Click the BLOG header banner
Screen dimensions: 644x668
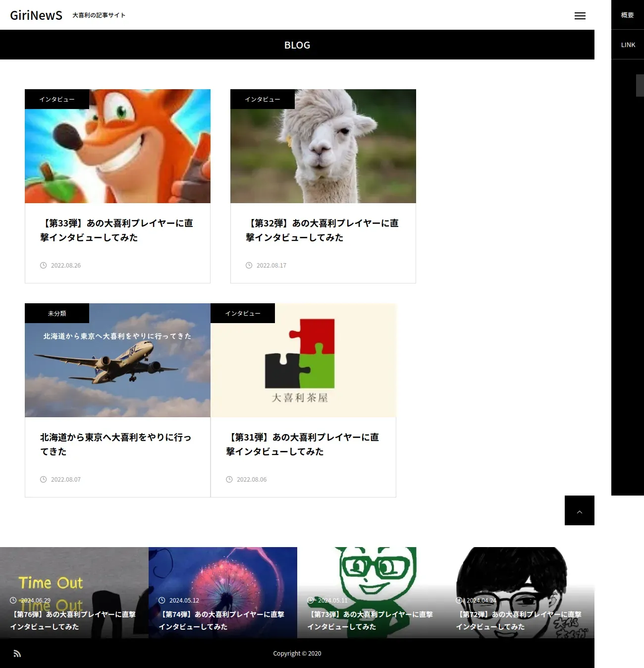[x=297, y=45]
